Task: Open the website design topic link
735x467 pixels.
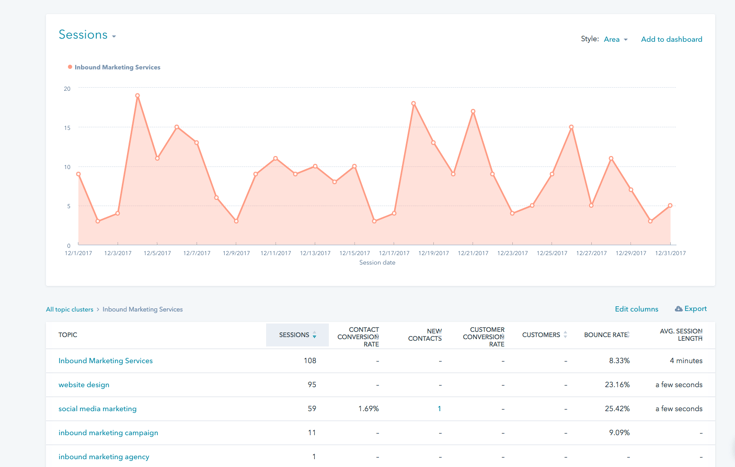Action: [84, 385]
